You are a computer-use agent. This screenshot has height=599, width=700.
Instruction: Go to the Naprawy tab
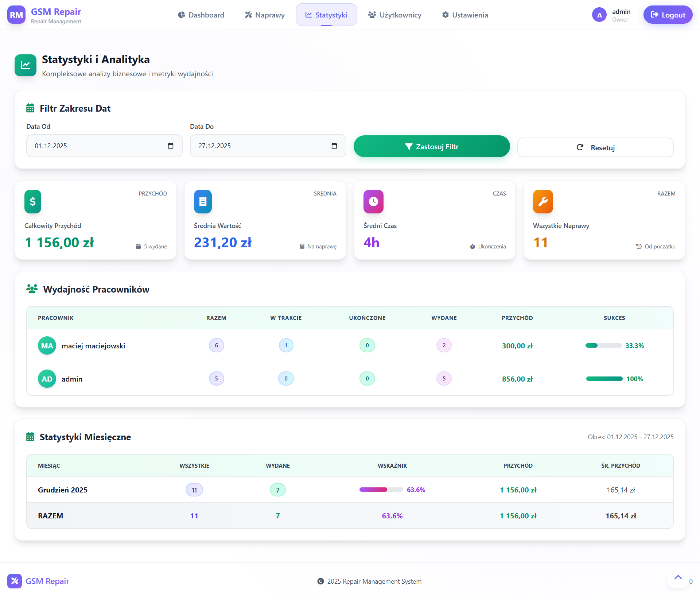click(x=265, y=15)
